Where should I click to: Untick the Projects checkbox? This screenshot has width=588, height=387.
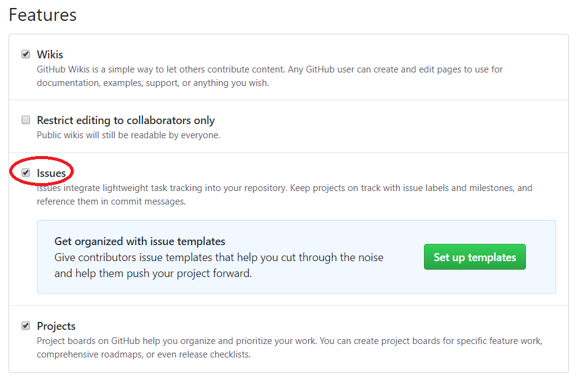point(26,326)
